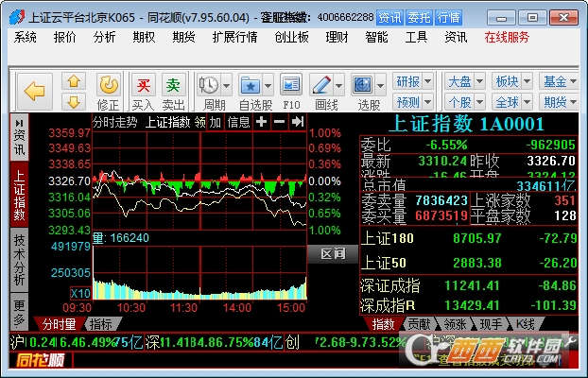Click the 区间 button
Image resolution: width=588 pixels, height=378 pixels.
(333, 254)
